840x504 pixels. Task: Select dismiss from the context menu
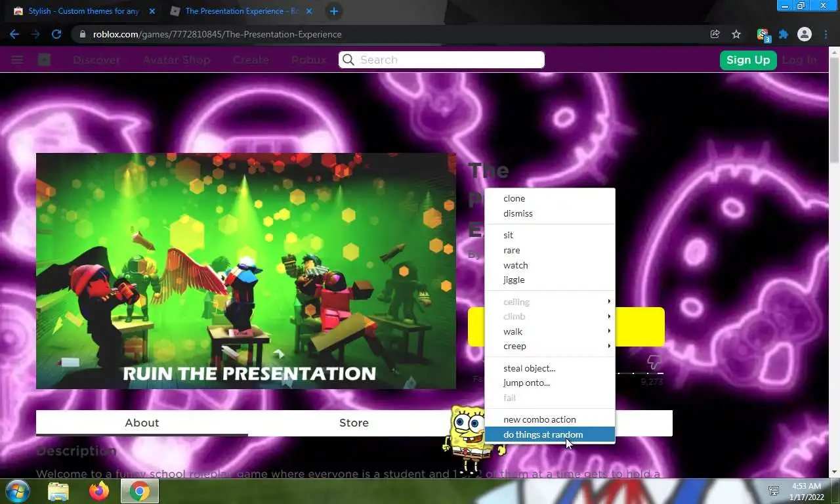click(x=549, y=213)
